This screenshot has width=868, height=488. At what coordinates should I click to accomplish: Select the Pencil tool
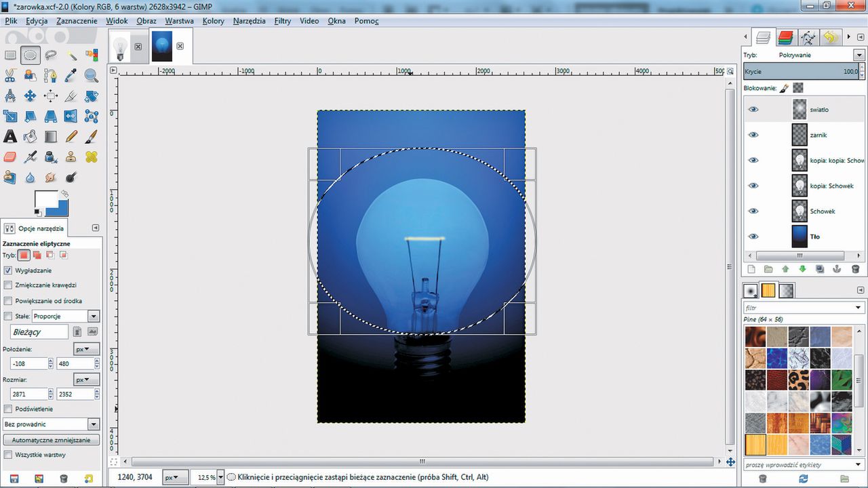(x=71, y=137)
